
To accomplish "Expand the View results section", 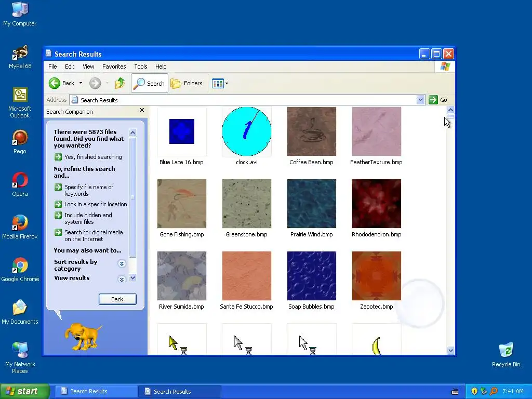I will pyautogui.click(x=122, y=279).
